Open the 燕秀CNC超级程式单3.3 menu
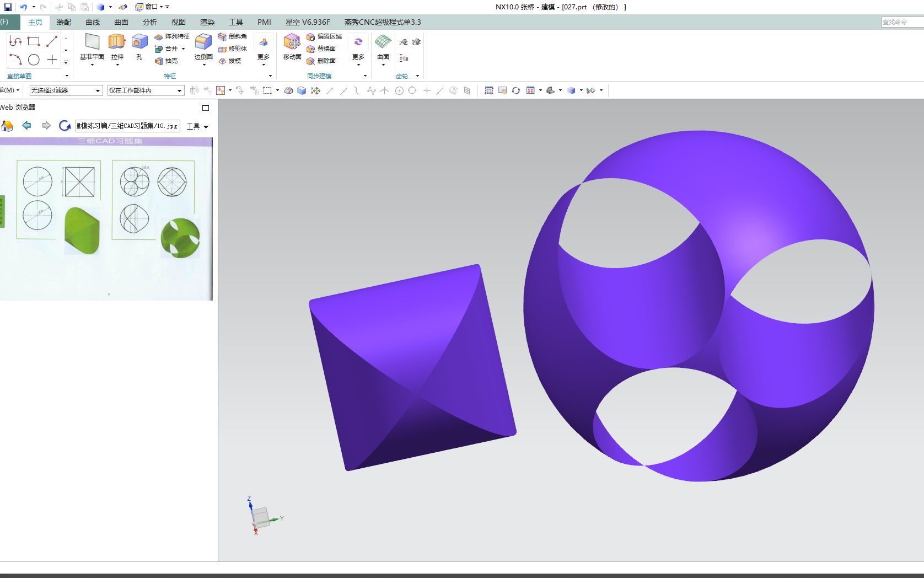Image resolution: width=924 pixels, height=578 pixels. (x=382, y=22)
